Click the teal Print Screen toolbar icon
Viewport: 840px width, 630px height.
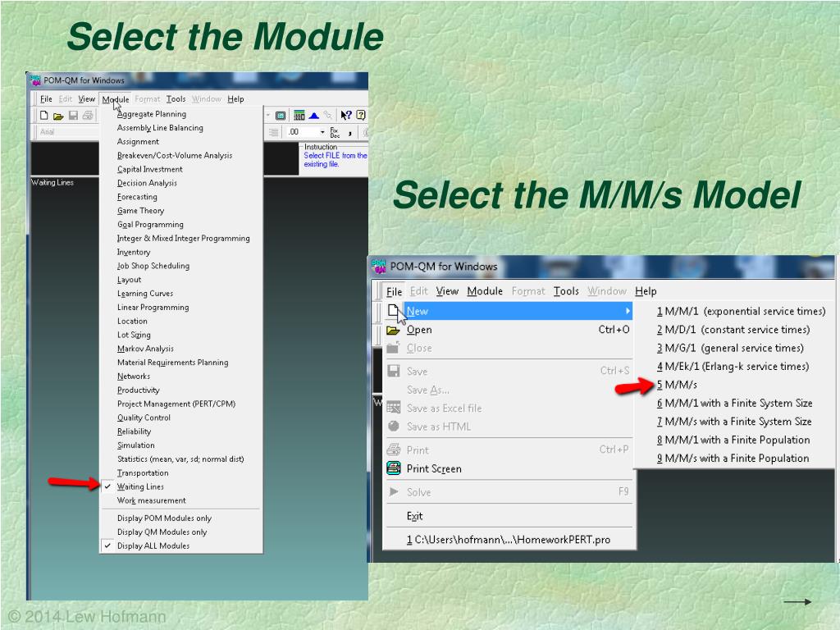pyautogui.click(x=281, y=115)
